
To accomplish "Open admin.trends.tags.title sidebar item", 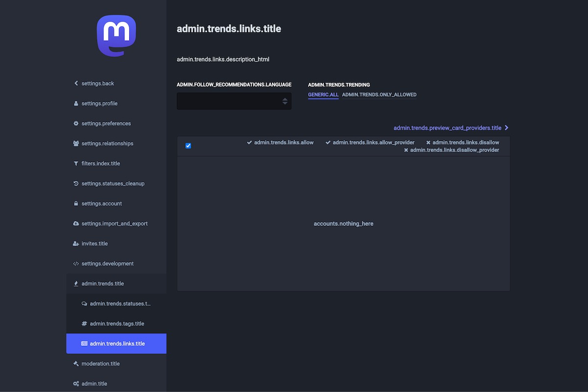I will (x=117, y=324).
